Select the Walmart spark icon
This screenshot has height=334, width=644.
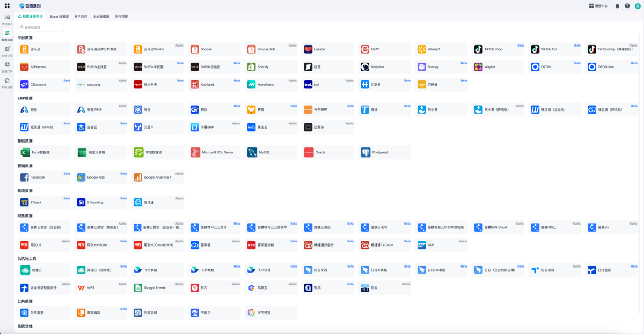click(x=422, y=49)
